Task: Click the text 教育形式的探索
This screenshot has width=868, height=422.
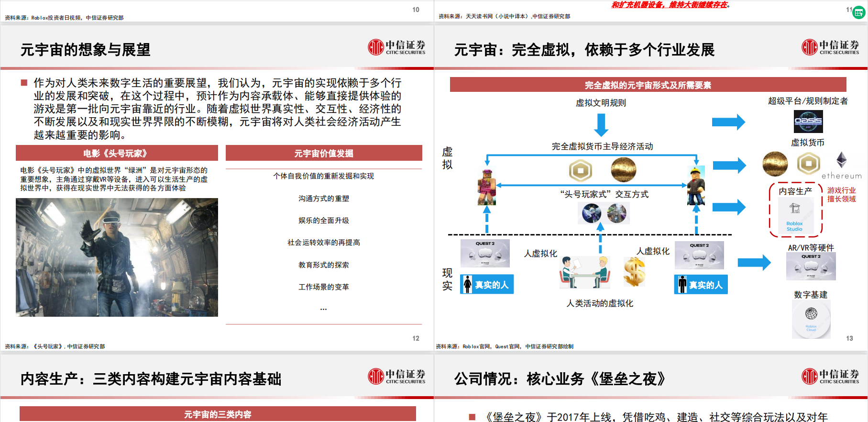Action: [x=324, y=265]
